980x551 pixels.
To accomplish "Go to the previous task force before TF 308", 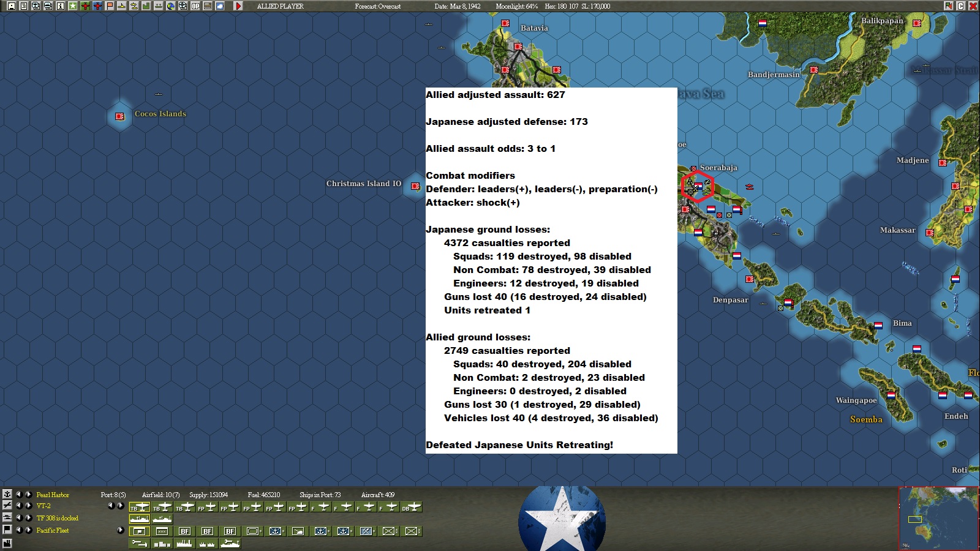I will (x=18, y=517).
